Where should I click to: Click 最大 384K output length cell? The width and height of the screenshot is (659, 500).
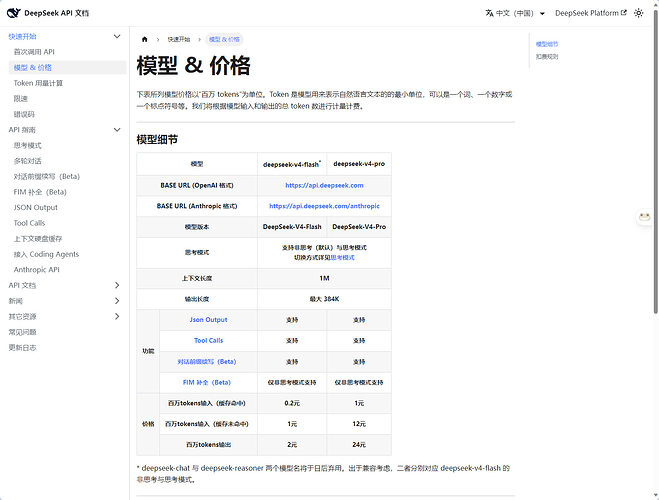[324, 299]
